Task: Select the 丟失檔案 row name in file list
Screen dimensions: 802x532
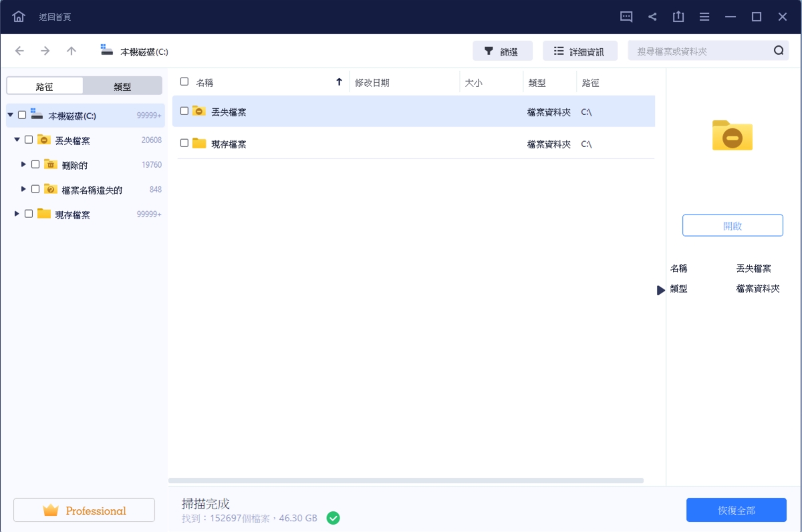Action: tap(229, 112)
